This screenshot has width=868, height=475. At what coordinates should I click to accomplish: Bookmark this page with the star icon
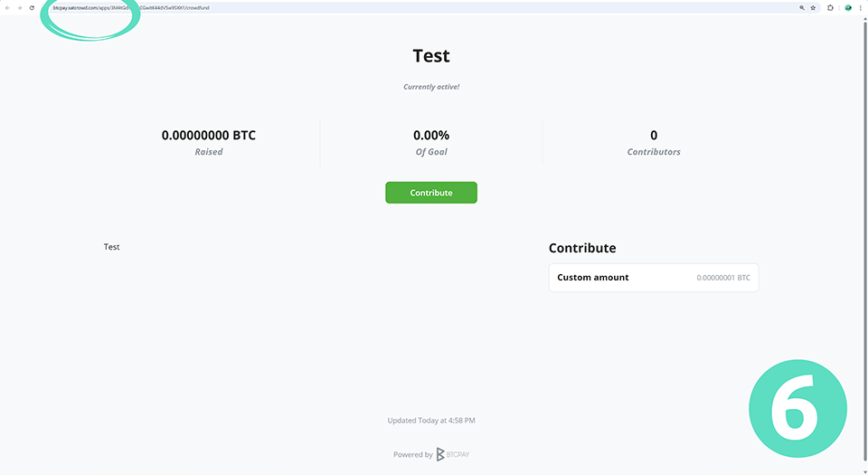(813, 7)
